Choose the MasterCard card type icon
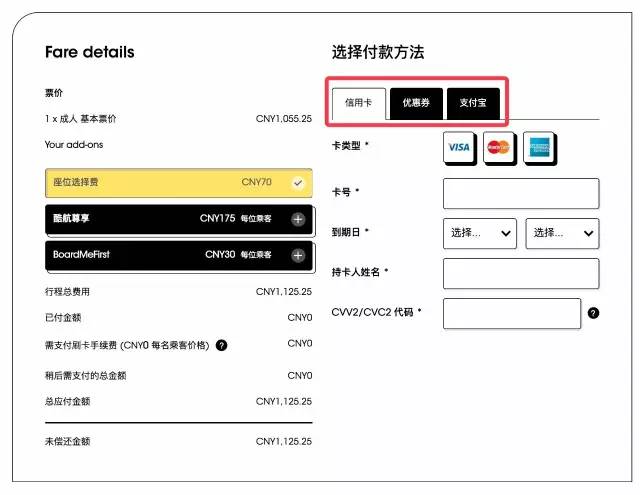This screenshot has width=640, height=495. tap(498, 147)
